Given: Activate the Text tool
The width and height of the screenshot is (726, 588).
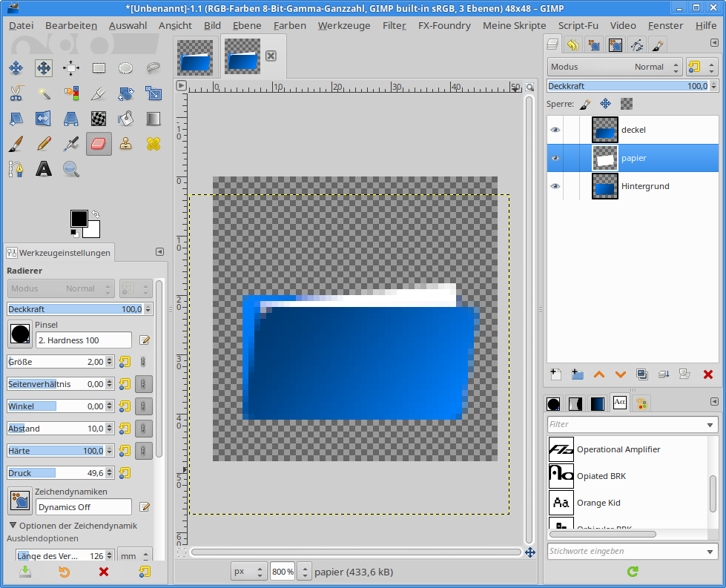Looking at the screenshot, I should click(44, 168).
